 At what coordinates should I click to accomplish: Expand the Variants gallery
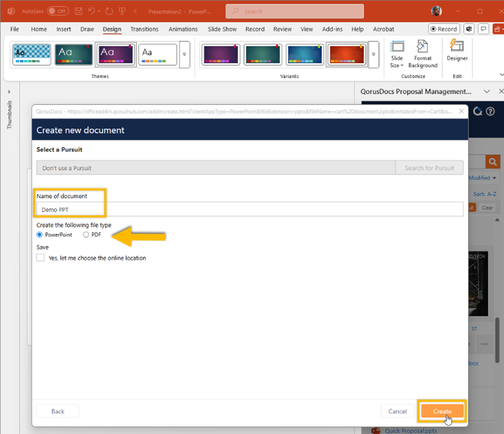(x=373, y=54)
